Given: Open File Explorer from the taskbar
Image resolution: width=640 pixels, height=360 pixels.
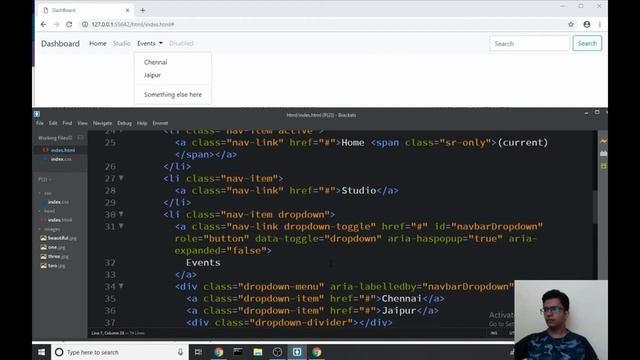Looking at the screenshot, I should pos(258,352).
